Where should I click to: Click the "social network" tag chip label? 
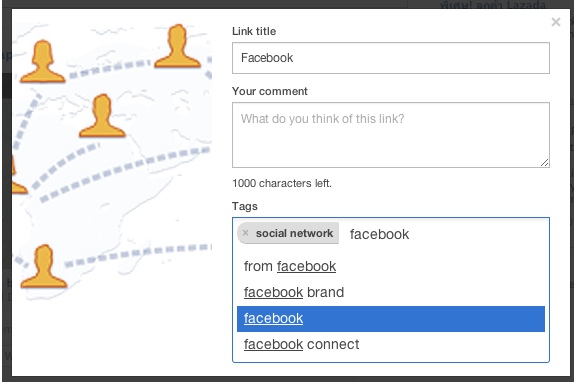(294, 233)
